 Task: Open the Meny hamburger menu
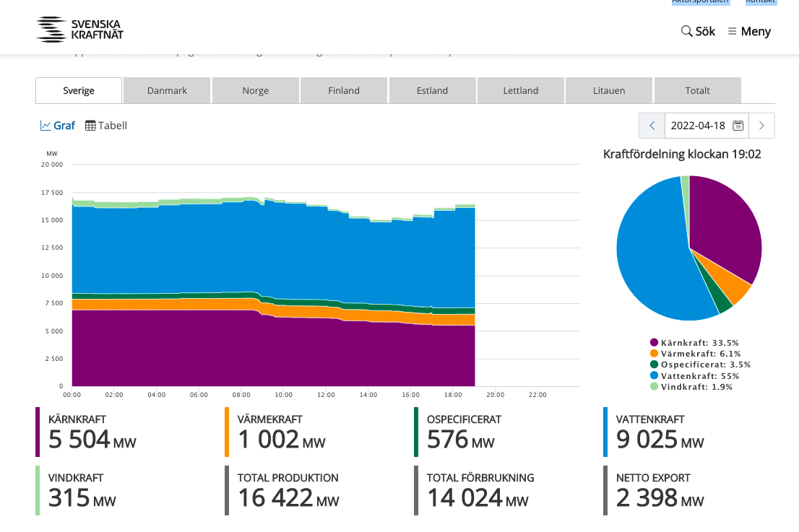[749, 31]
